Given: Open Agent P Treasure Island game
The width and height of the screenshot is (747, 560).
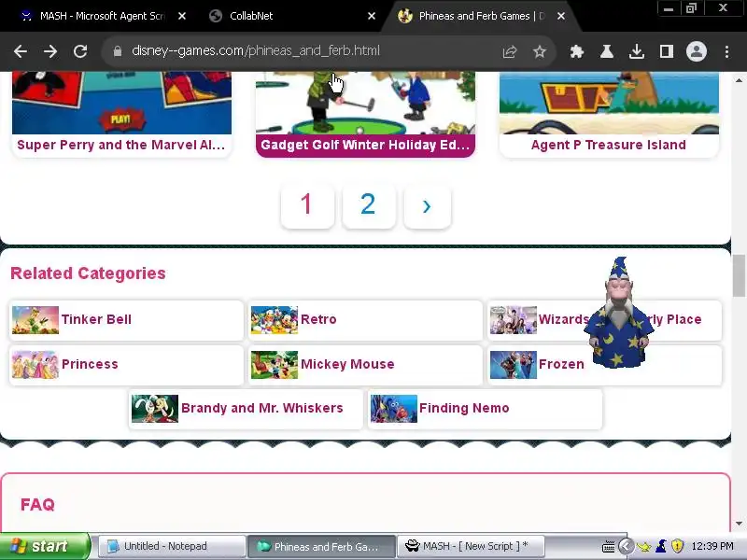Looking at the screenshot, I should pos(609,145).
